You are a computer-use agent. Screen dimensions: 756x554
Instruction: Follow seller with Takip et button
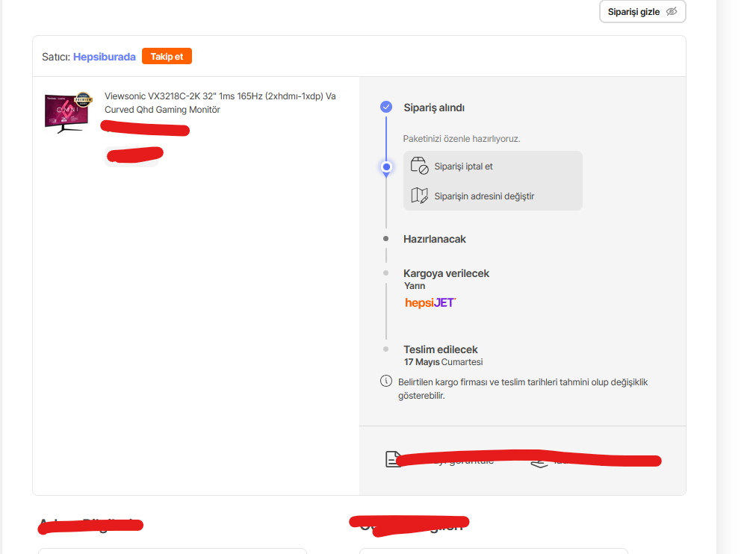coord(167,56)
